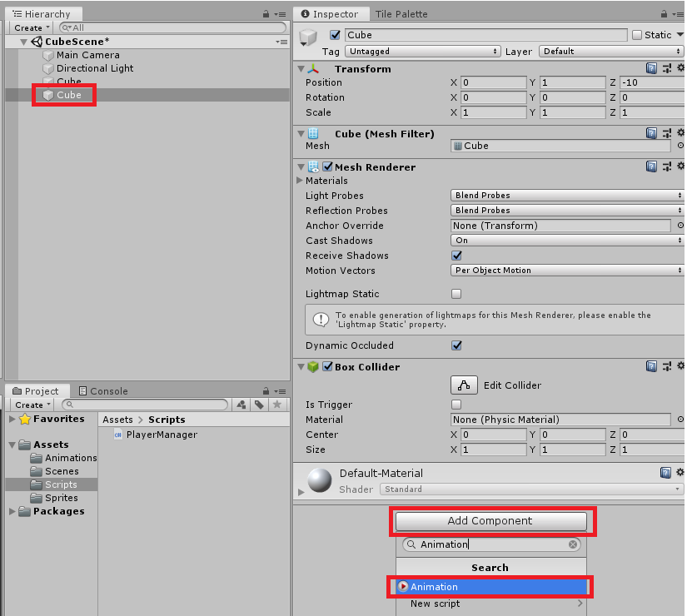687x616 pixels.
Task: Open Transform component help reference icon
Action: [651, 68]
